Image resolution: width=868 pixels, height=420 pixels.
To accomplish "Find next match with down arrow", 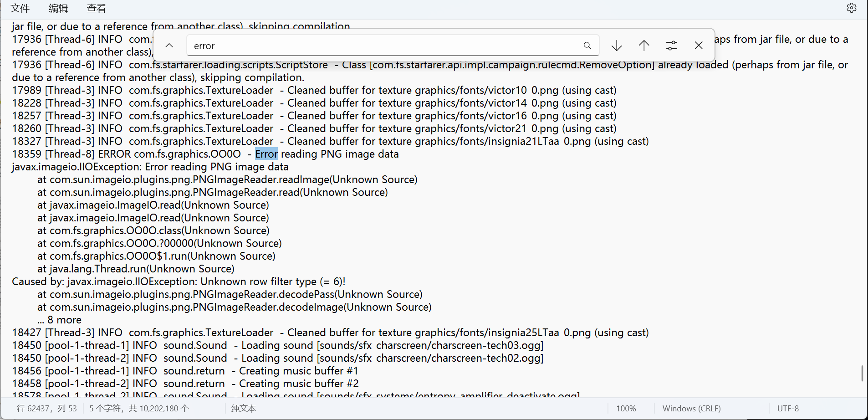I will [617, 46].
